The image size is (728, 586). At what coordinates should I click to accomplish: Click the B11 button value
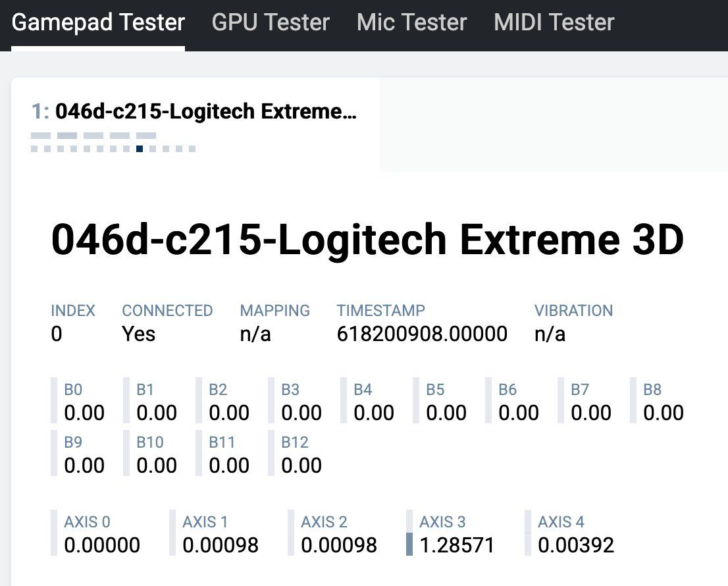coord(229,466)
